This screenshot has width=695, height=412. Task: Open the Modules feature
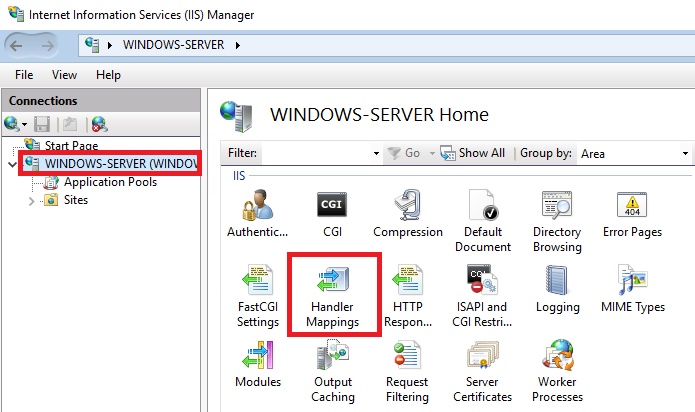[258, 363]
